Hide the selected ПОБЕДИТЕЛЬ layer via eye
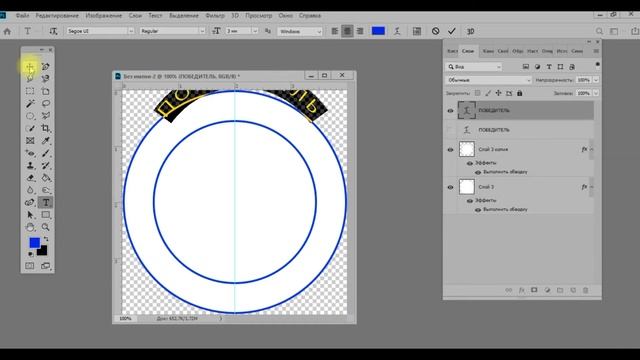 click(x=451, y=111)
